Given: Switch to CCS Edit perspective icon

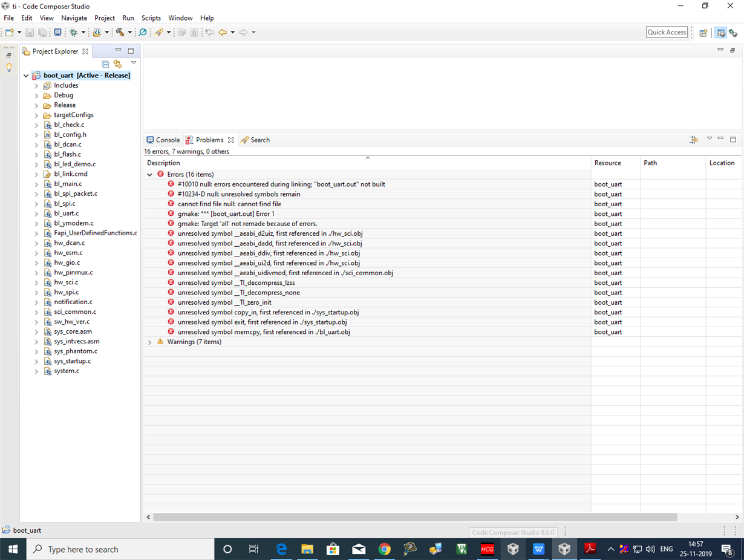Looking at the screenshot, I should coord(720,33).
